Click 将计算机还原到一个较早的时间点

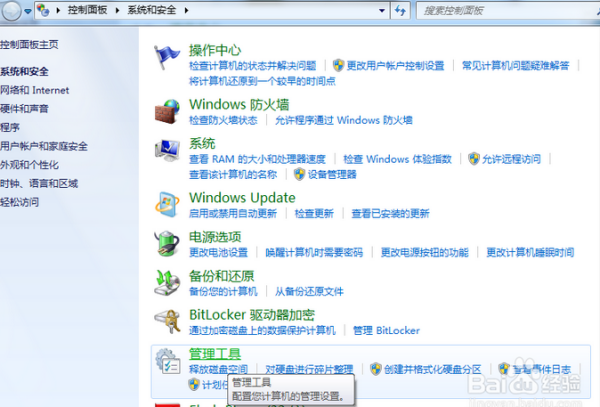262,81
